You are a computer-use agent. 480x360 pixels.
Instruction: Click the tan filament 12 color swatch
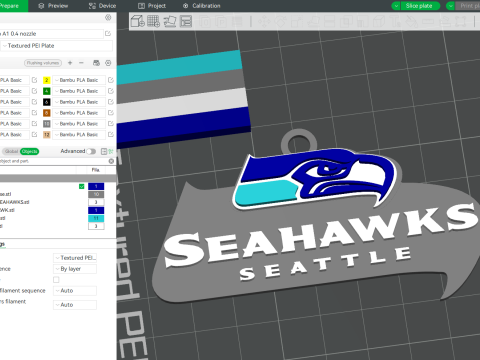click(x=47, y=135)
